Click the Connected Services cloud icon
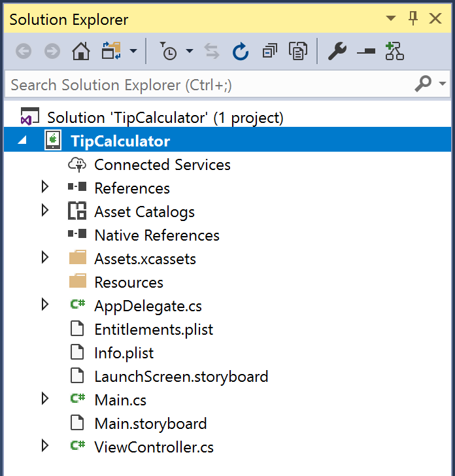 (77, 165)
